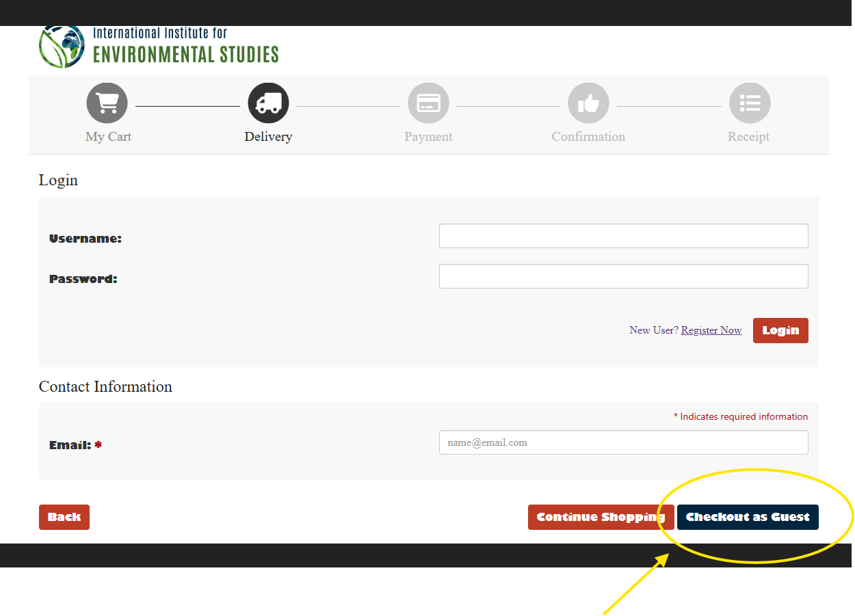The image size is (855, 616).
Task: Click the globe leaf logo icon
Action: [x=62, y=46]
